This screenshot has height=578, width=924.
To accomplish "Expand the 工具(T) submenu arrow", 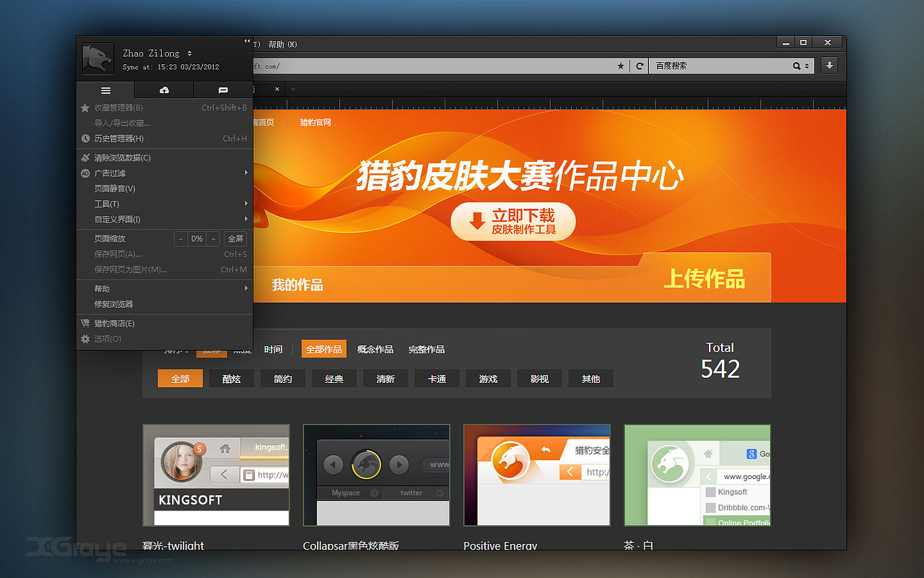I will [x=246, y=204].
